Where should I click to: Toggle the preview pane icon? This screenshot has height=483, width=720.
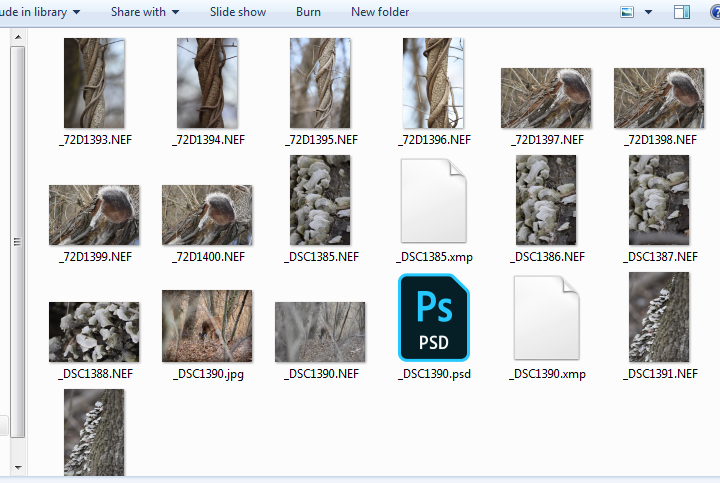point(681,12)
